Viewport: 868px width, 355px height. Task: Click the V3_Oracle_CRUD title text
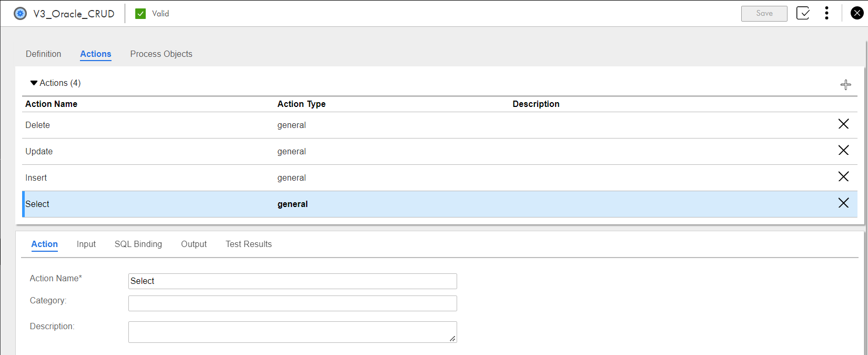(x=74, y=14)
